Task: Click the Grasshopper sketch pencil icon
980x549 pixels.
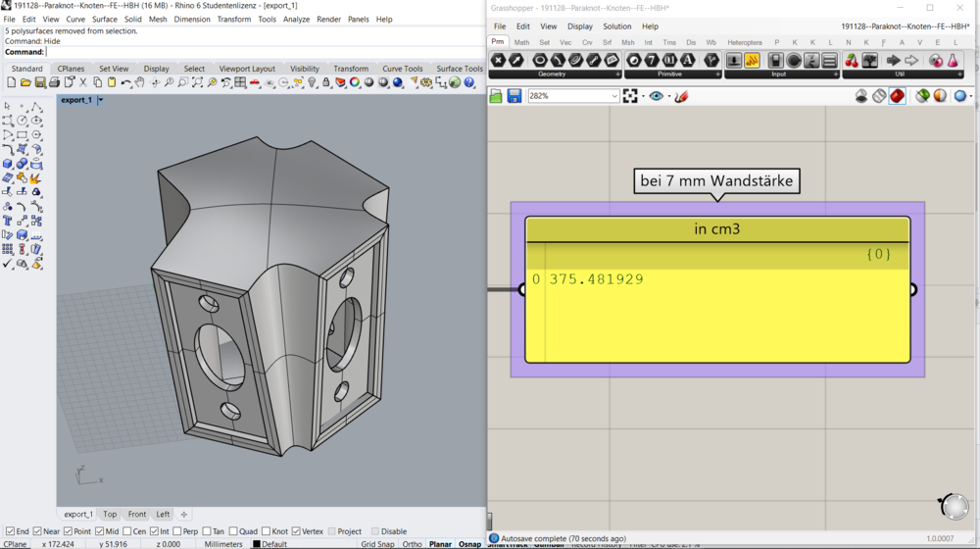Action: point(682,96)
